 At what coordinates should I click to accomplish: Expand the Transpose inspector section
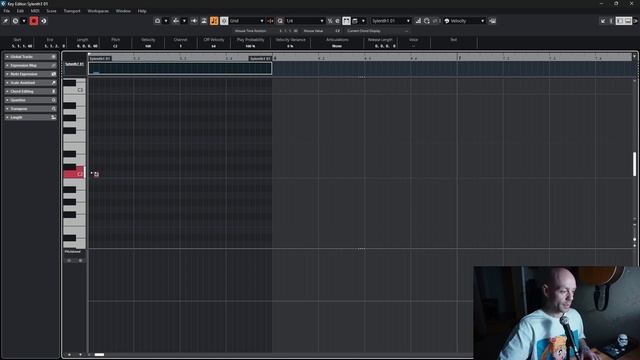coord(31,109)
